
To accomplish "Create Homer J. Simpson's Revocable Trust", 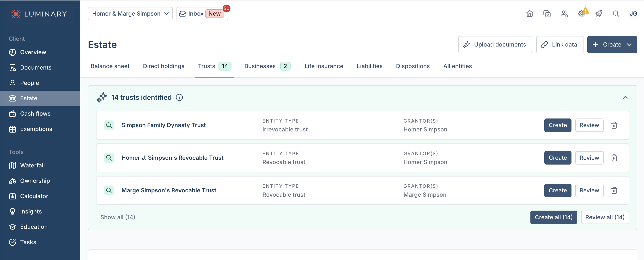I will click(558, 158).
